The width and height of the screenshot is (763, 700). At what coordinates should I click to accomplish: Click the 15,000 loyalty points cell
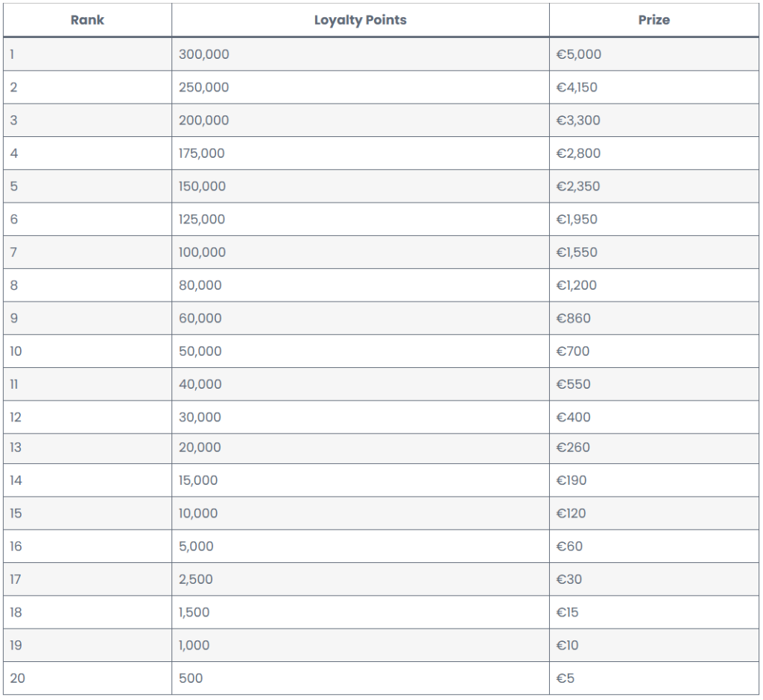[x=361, y=480]
